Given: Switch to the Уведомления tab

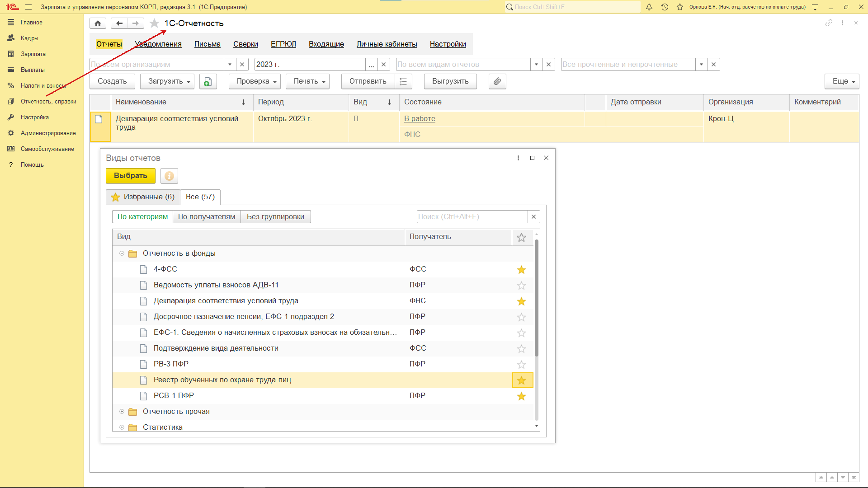Looking at the screenshot, I should (x=158, y=44).
